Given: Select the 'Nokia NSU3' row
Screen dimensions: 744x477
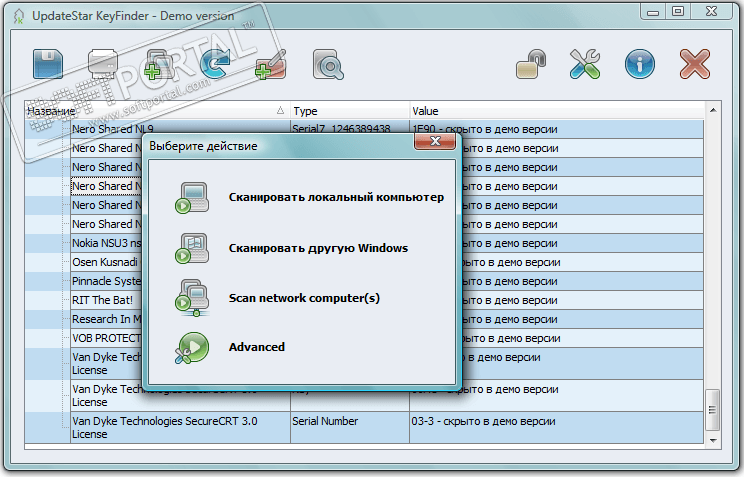Looking at the screenshot, I should (107, 243).
